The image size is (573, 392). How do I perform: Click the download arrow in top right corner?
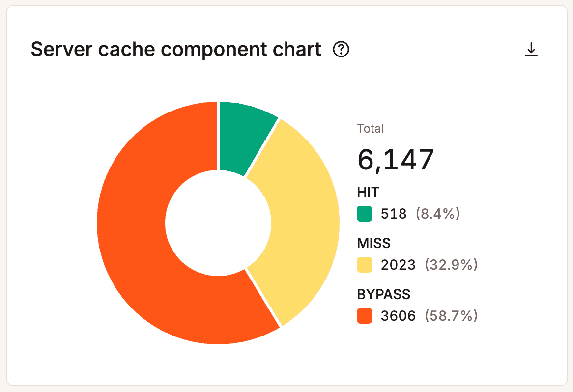pyautogui.click(x=531, y=49)
